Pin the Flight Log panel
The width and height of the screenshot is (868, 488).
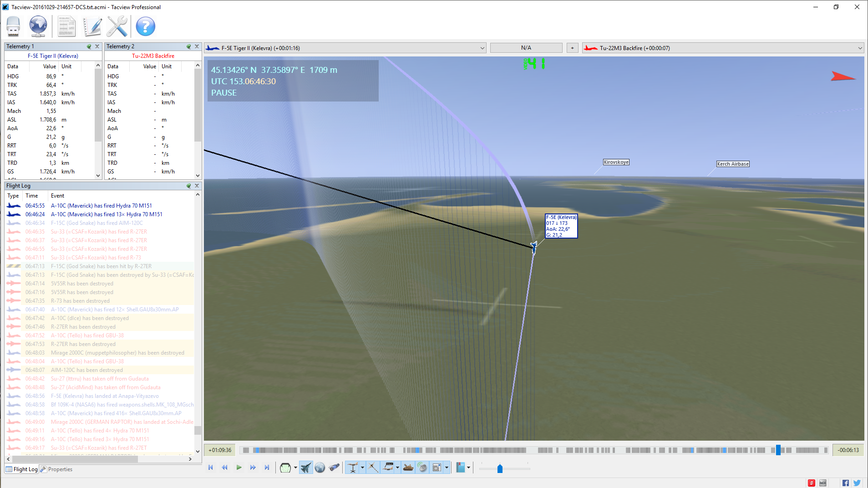(x=189, y=186)
